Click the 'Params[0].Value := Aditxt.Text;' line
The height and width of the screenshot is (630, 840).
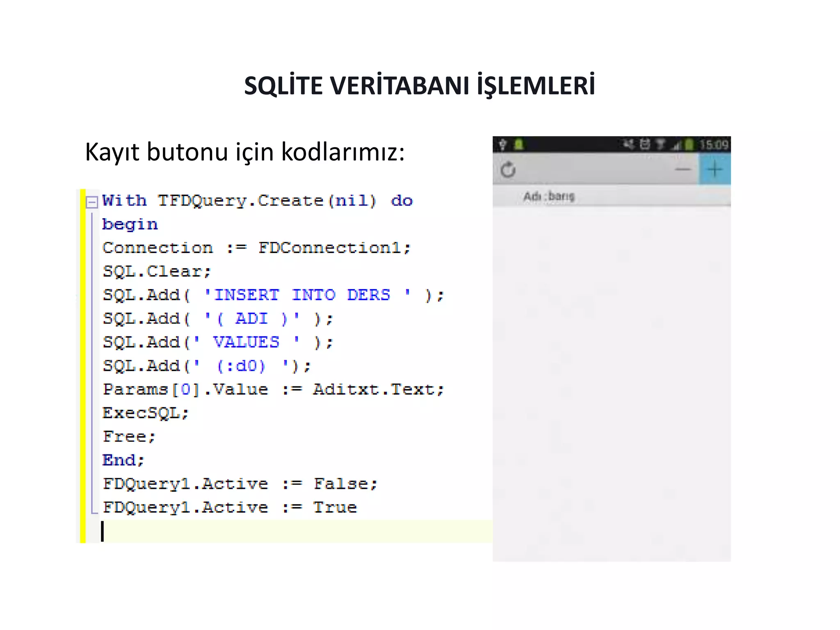274,389
